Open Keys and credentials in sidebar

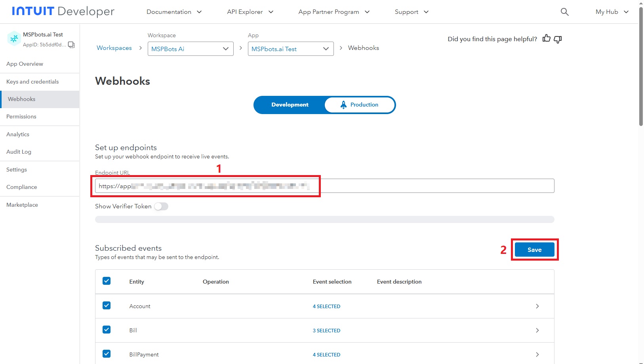[32, 82]
